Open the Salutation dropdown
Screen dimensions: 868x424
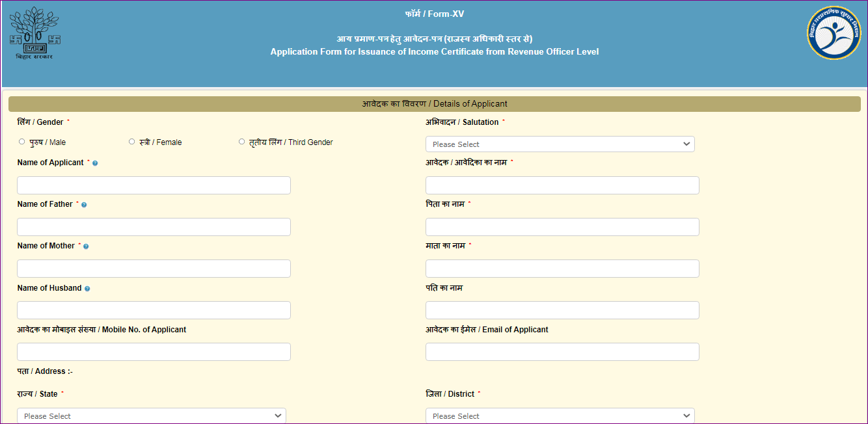point(560,144)
